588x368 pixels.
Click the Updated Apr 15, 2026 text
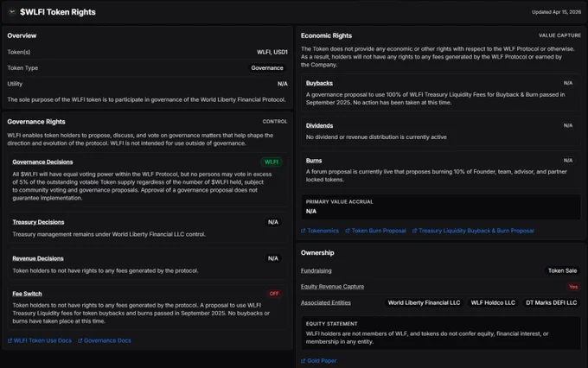click(556, 12)
